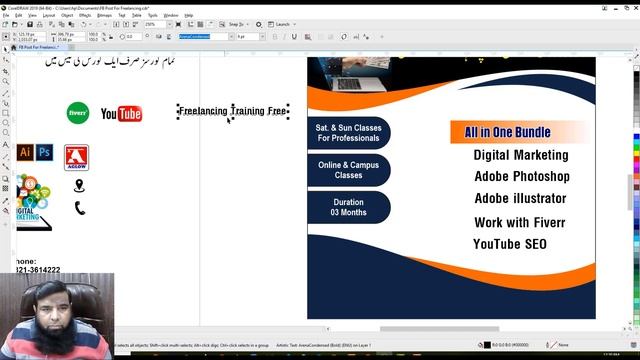The width and height of the screenshot is (640, 360).
Task: Select the Rectangle tool in the toolbox
Action: (5, 113)
